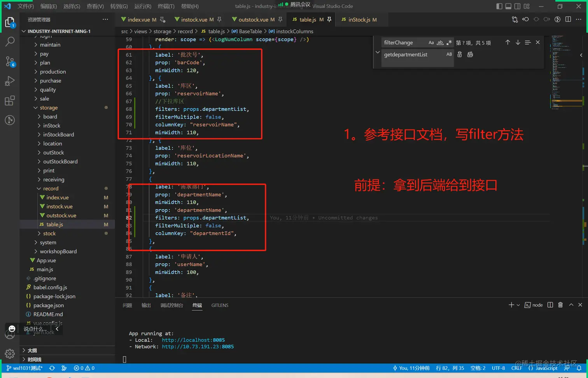This screenshot has height=378, width=588.
Task: Close the bottom panel
Action: [x=580, y=305]
